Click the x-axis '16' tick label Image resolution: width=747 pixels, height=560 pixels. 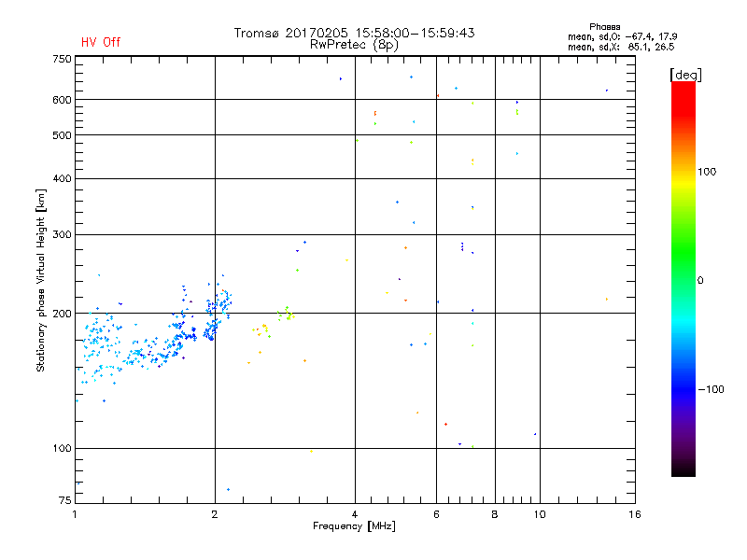(635, 514)
